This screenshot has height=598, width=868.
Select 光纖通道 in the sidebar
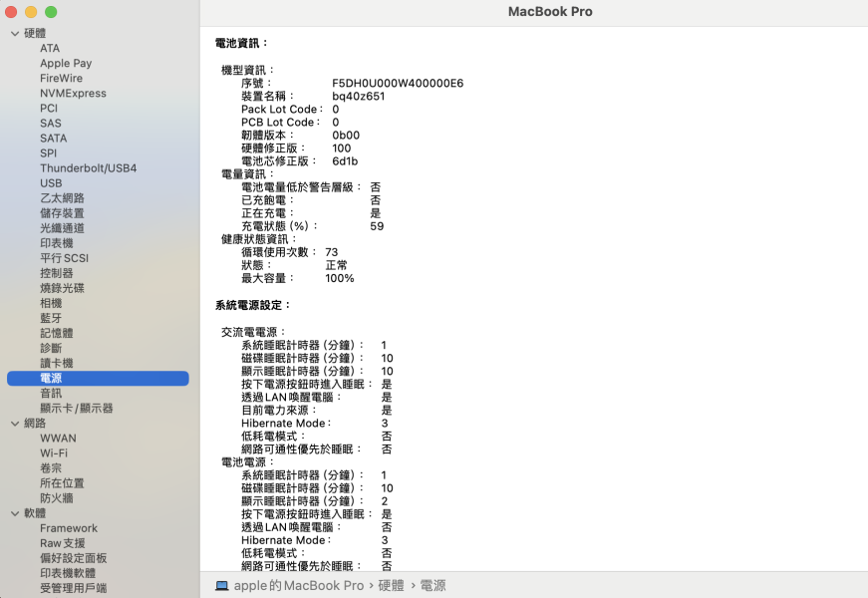click(62, 227)
